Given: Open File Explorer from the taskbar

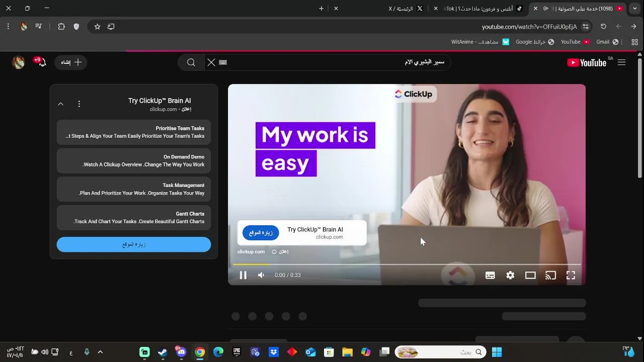Looking at the screenshot, I should pos(347,352).
